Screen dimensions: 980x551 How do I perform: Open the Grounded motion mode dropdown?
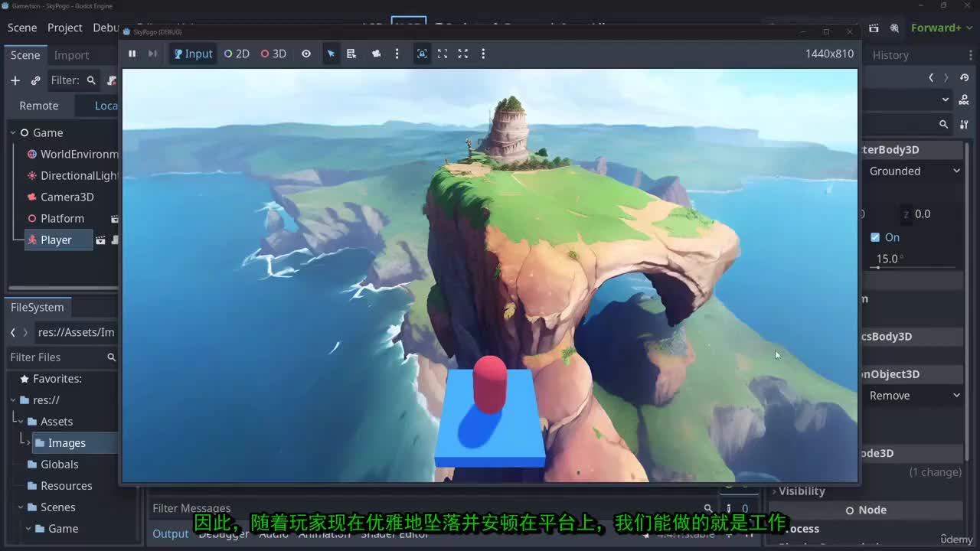[914, 171]
